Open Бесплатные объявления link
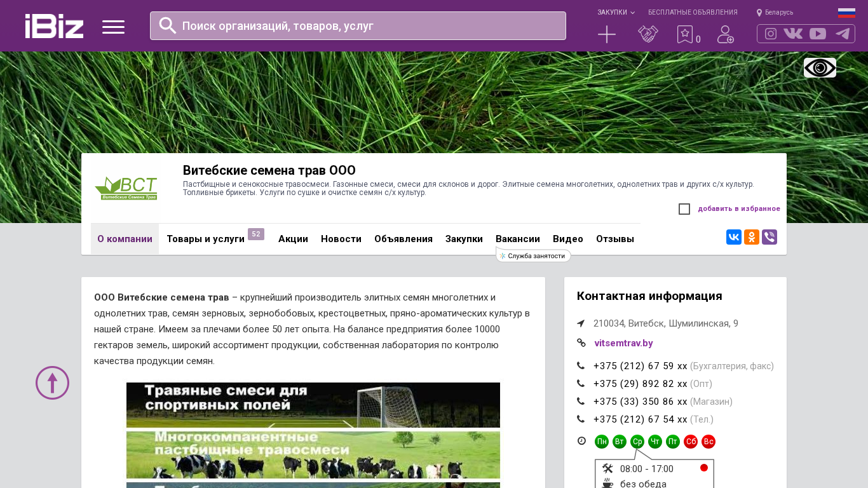 [693, 12]
